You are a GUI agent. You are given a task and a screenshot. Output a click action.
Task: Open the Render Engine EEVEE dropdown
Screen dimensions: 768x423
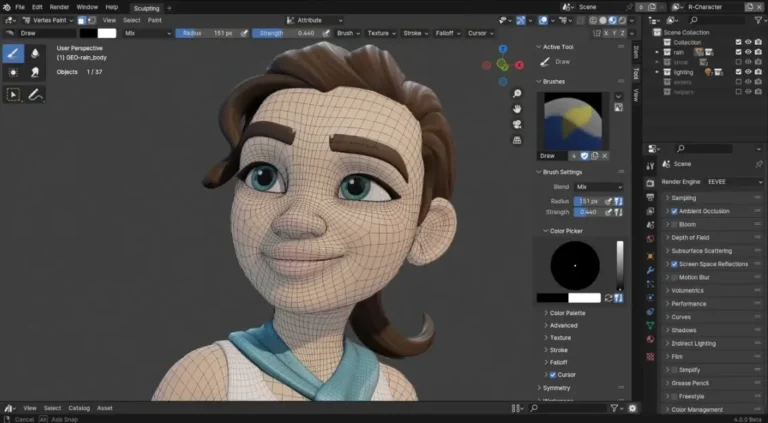[x=734, y=182]
